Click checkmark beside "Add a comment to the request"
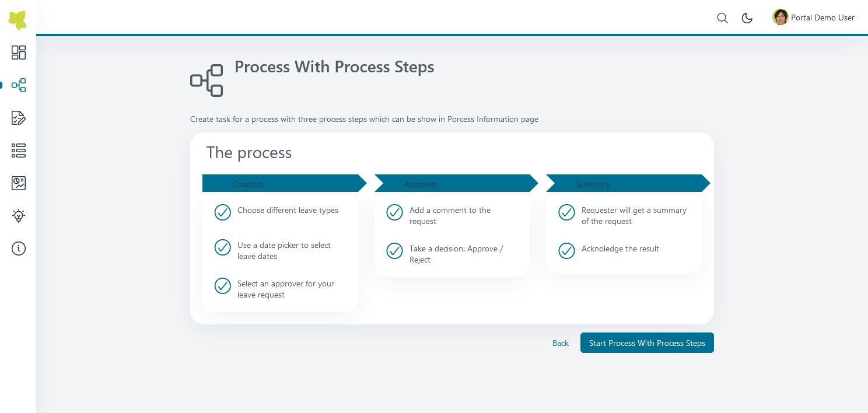The height and width of the screenshot is (413, 868). point(395,212)
